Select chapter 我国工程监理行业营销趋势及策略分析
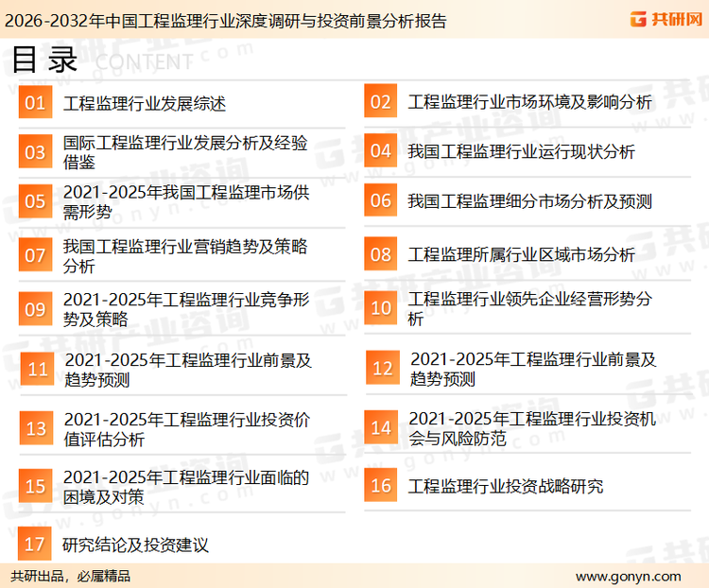The width and height of the screenshot is (709, 588). coord(185,256)
